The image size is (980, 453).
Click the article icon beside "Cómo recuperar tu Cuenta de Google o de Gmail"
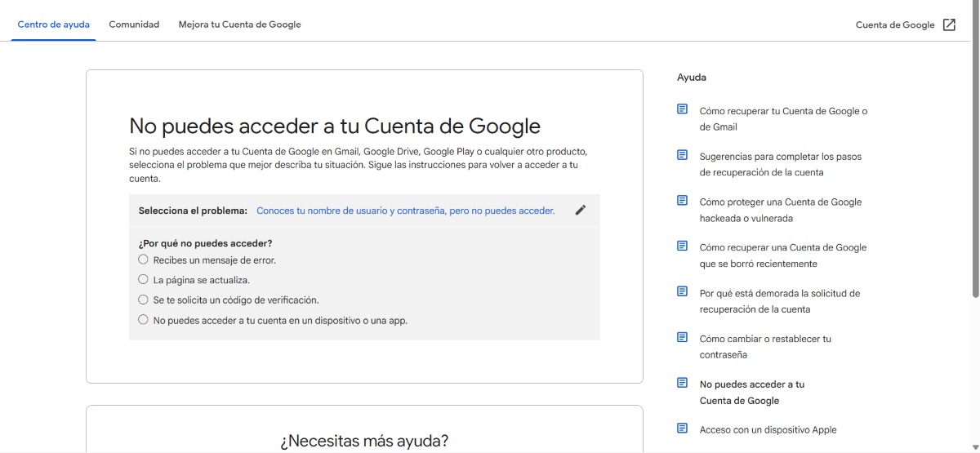coord(683,109)
